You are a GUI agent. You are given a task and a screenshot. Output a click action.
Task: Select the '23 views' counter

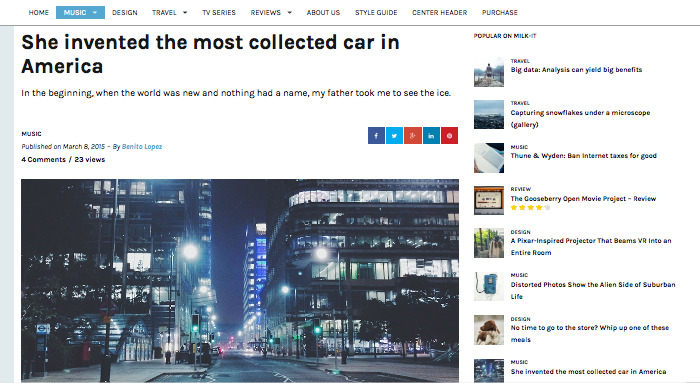tap(90, 159)
